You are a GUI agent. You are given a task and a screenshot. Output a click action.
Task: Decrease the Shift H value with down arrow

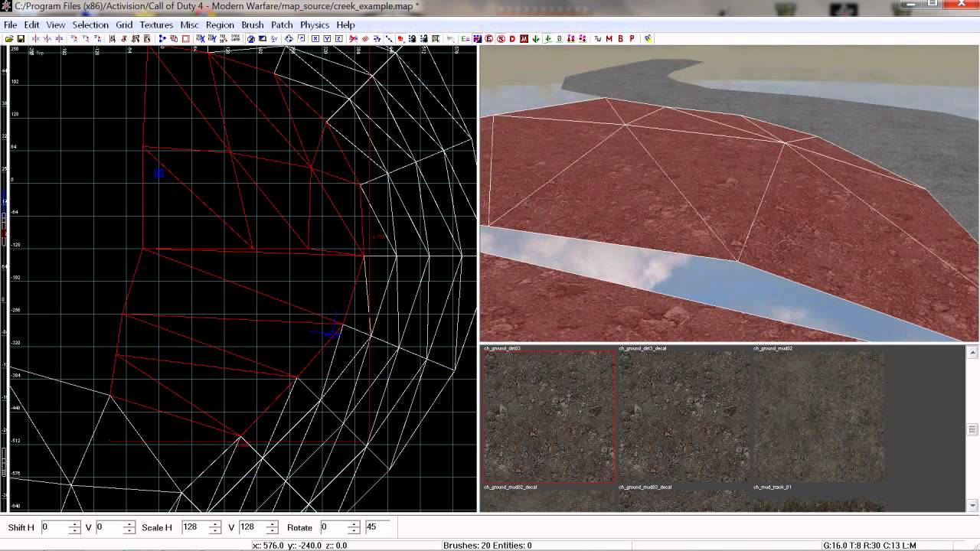click(74, 530)
